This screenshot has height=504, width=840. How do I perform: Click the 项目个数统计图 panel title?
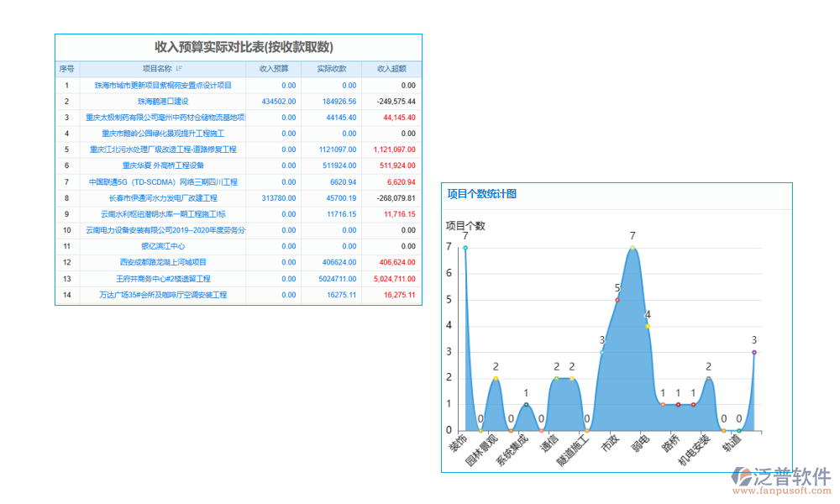tap(481, 194)
